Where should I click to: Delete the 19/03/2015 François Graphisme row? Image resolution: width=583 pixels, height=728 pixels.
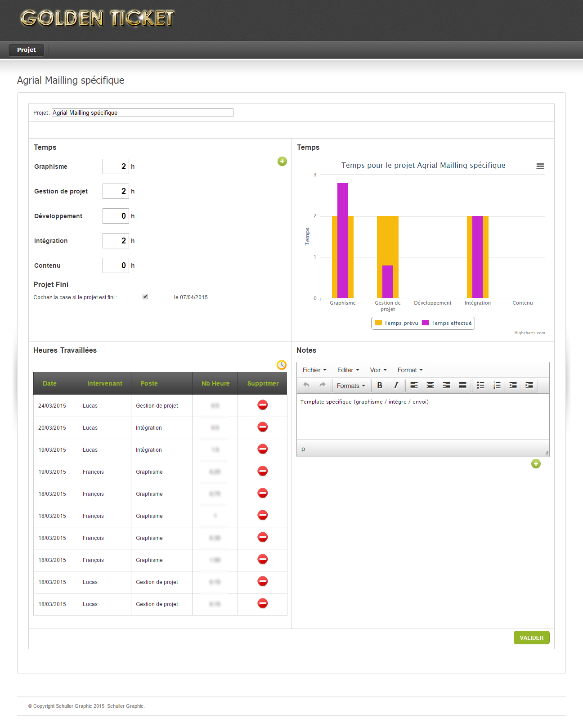point(263,471)
